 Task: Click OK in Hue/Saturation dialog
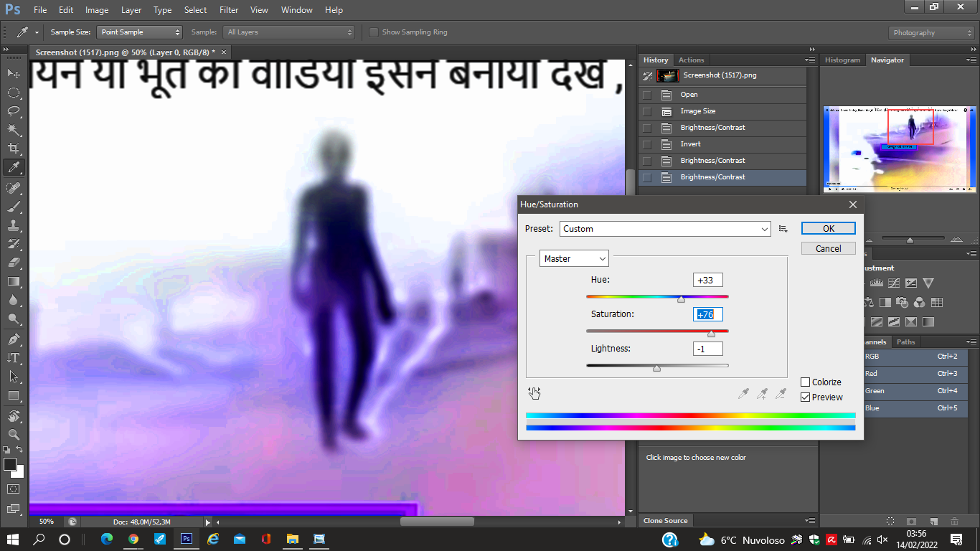[828, 228]
